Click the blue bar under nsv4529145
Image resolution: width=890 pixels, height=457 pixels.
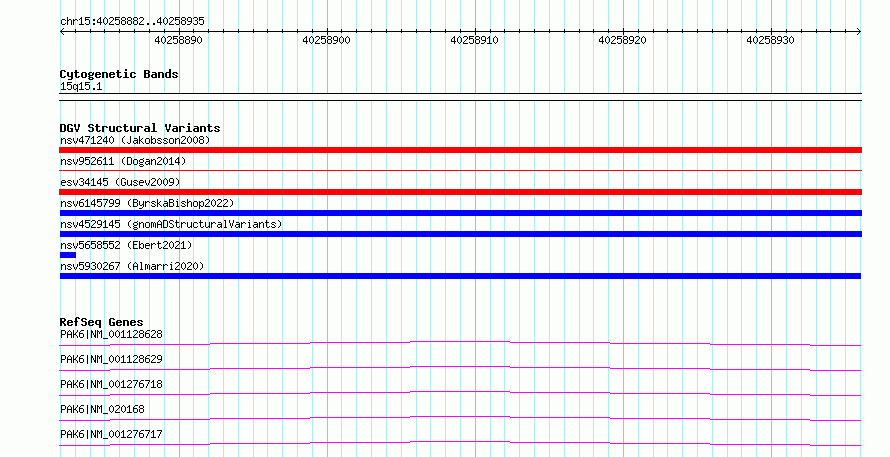click(460, 234)
